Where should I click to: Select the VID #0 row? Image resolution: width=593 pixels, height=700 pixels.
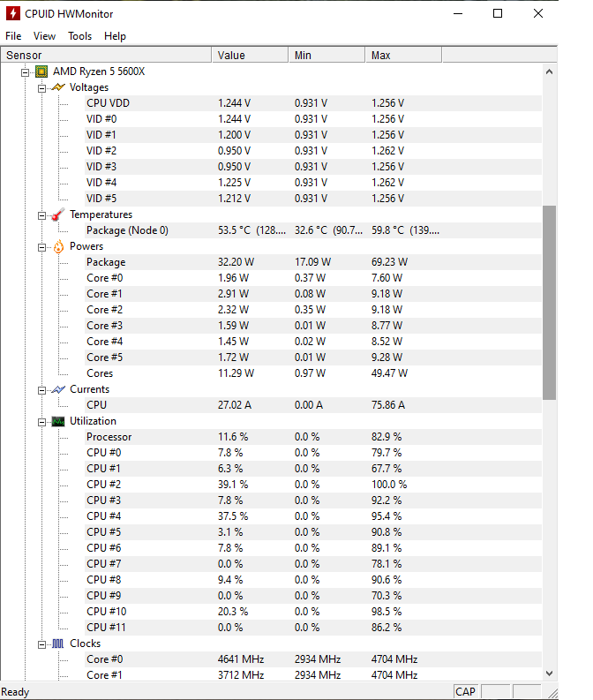click(313, 119)
